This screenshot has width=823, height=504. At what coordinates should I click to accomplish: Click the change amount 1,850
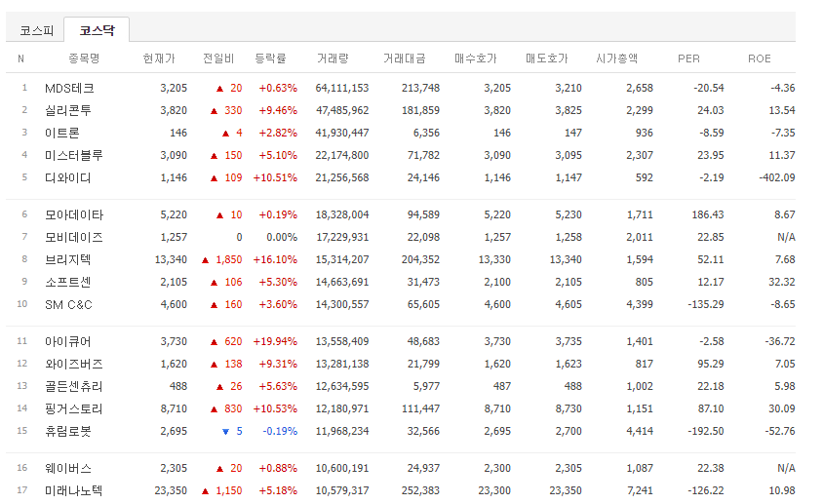tap(229, 260)
